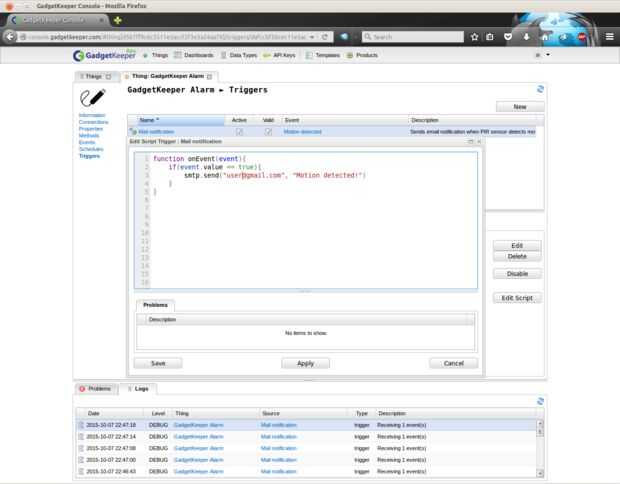Switch to the Logs tab
Screen dimensions: 620x484
tap(139, 389)
